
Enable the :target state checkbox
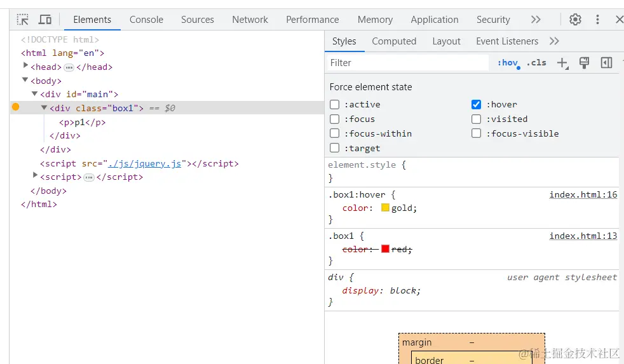335,149
